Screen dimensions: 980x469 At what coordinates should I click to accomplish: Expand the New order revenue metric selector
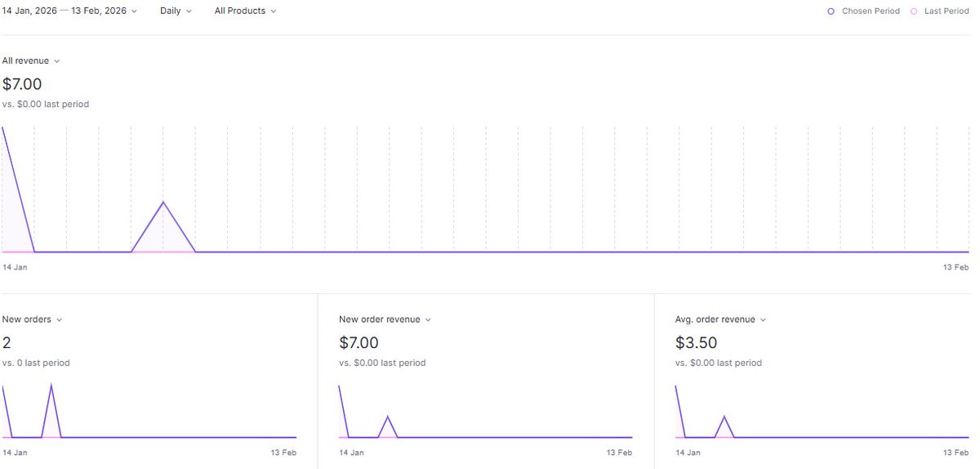(x=385, y=319)
